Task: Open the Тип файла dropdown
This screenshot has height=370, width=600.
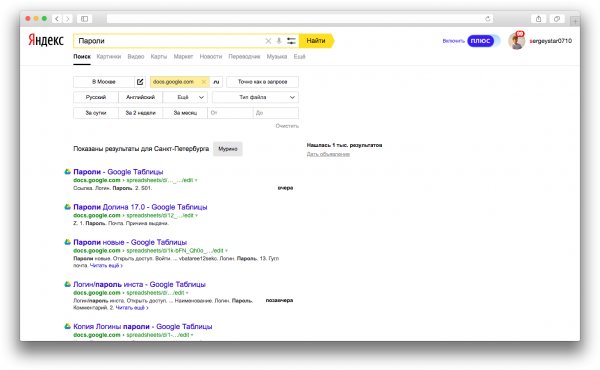Action: (255, 97)
